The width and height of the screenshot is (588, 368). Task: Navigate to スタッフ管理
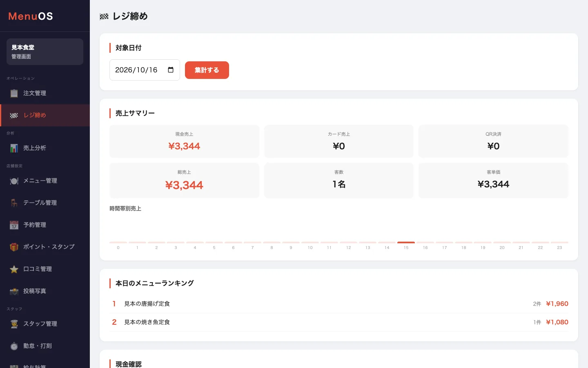[x=45, y=324]
